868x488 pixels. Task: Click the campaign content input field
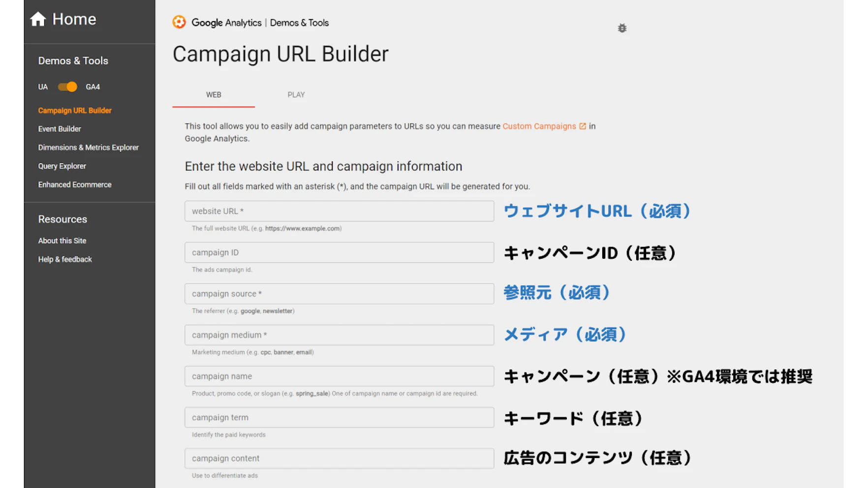(x=339, y=458)
